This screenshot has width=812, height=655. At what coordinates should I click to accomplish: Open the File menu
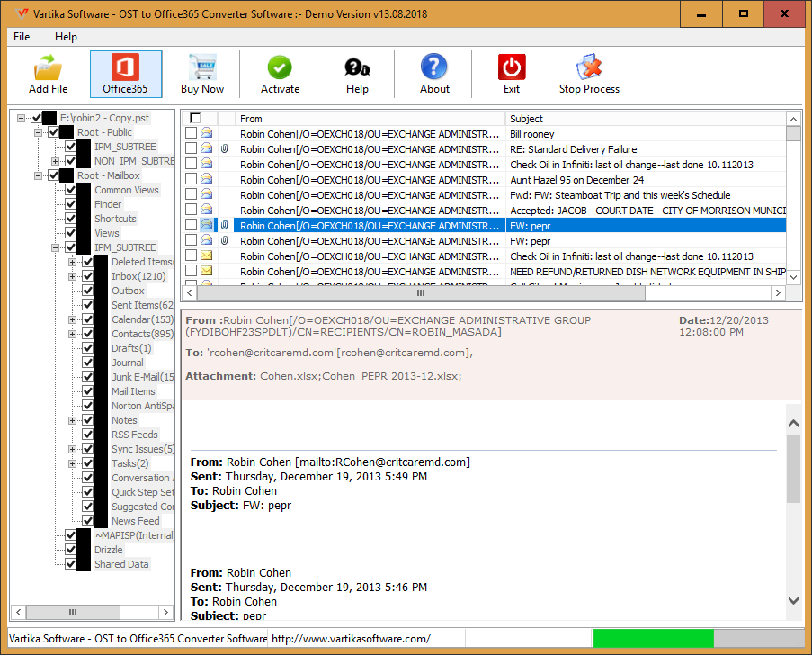pyautogui.click(x=22, y=37)
